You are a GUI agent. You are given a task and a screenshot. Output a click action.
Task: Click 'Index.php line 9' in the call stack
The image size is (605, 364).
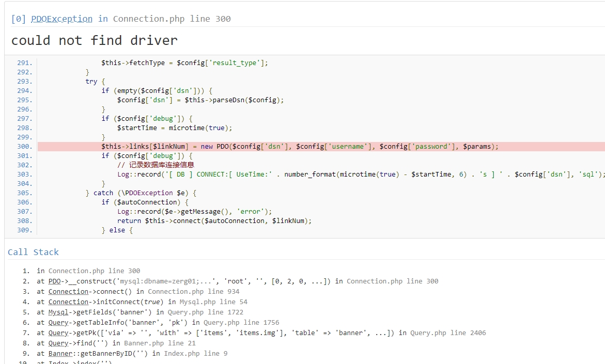(196, 354)
